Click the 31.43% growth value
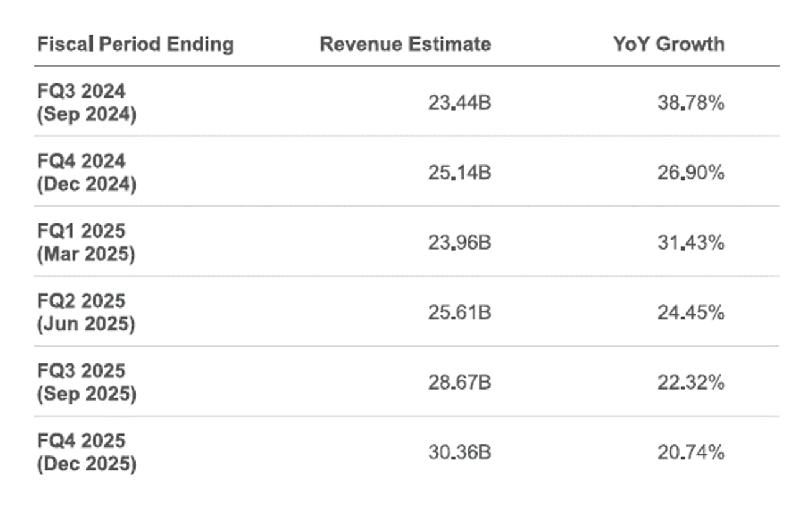Viewport: 812px width, 509px height. [x=691, y=243]
